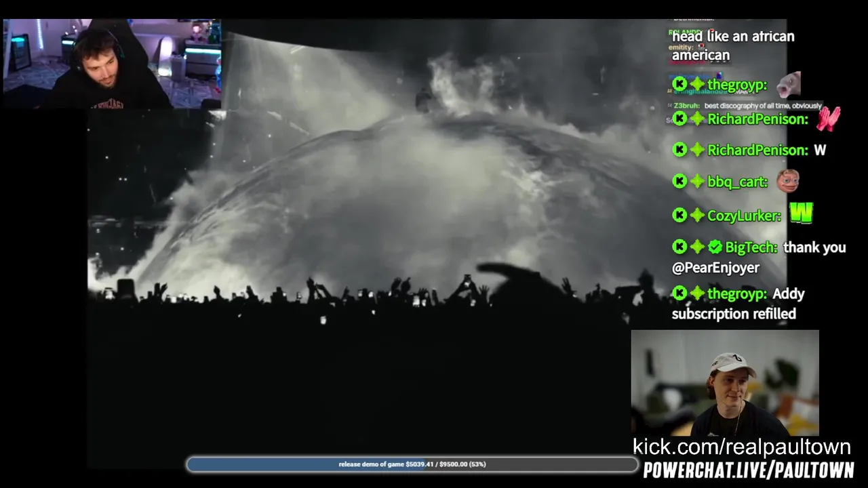Click the Kick K badge beside bbq_cart
Screen dimensions: 868x488
click(679, 181)
